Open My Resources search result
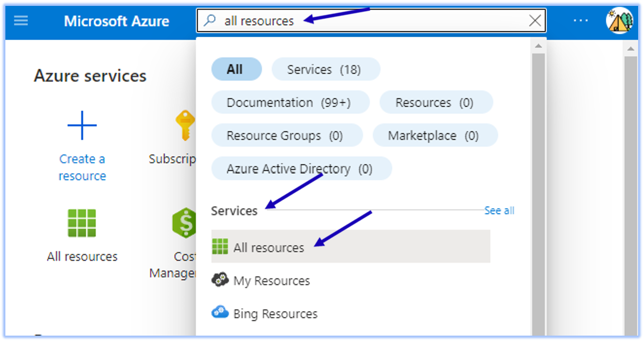 point(272,281)
